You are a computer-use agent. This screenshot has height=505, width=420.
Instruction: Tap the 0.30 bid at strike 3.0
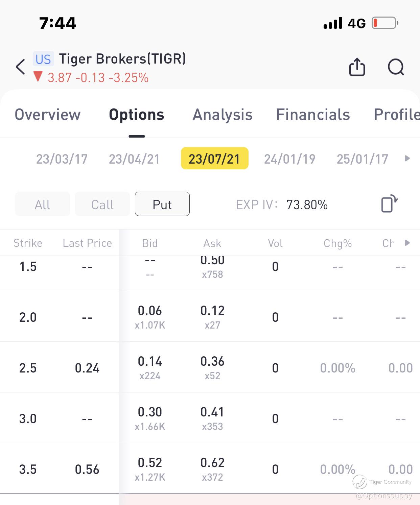click(150, 412)
